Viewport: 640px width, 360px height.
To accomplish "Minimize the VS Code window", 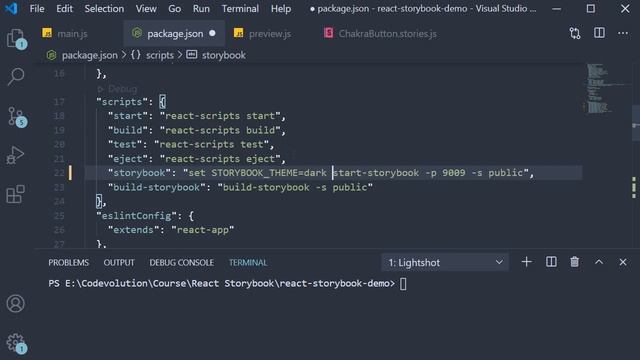I will pyautogui.click(x=556, y=9).
